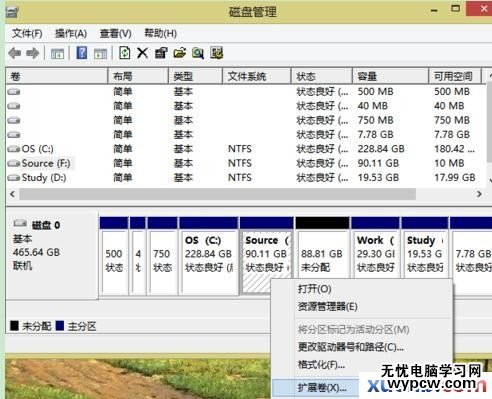Select Source 90.11 GB partition block
This screenshot has height=399, width=492.
(x=266, y=255)
